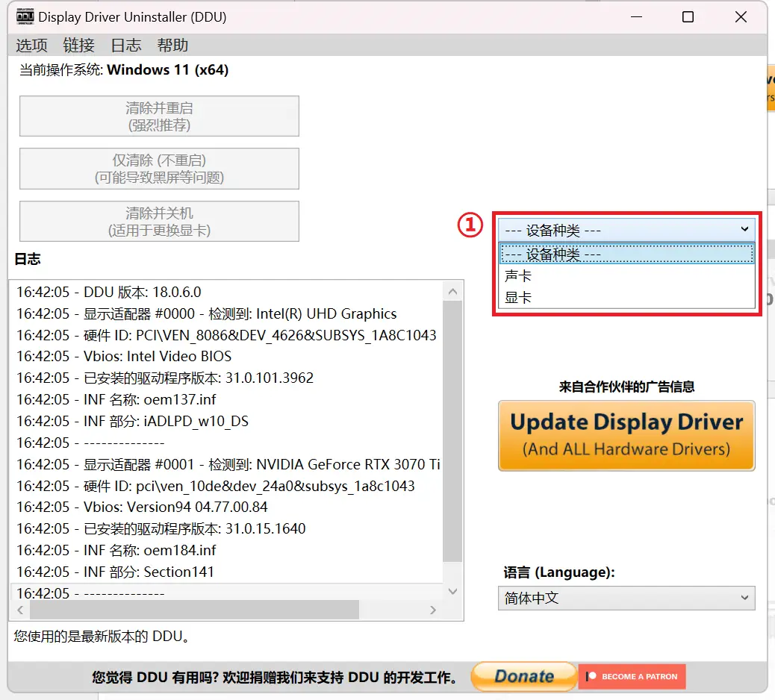Screen dimensions: 775x700
Task: Click the Donate PayPal button
Action: click(x=523, y=676)
